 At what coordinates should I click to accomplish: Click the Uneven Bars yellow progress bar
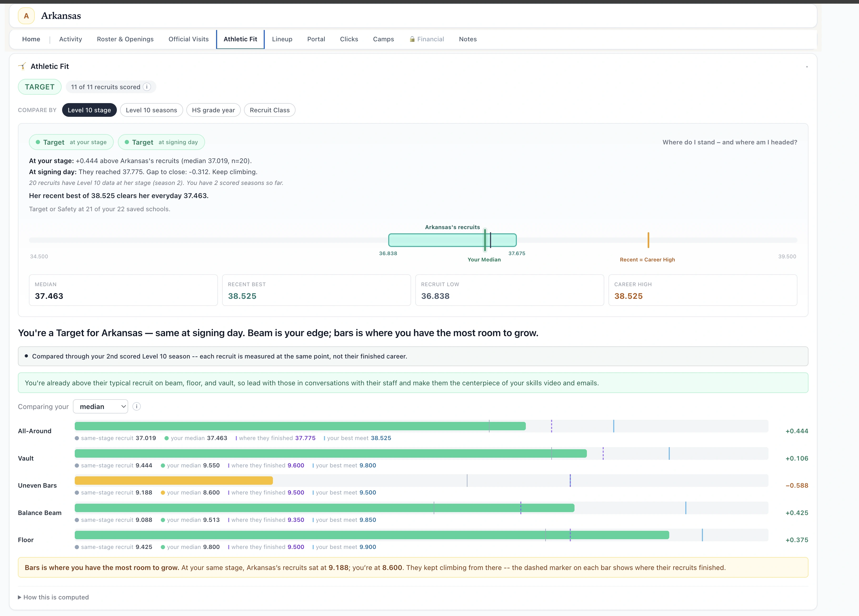pos(174,481)
